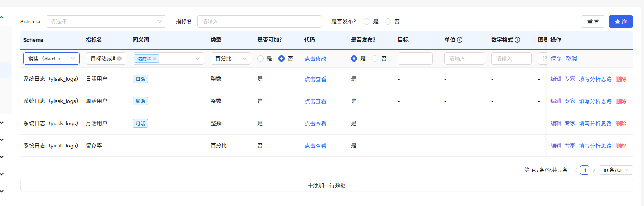The image size is (644, 206).
Task: Open the 销售 (dwd_s…) schema dropdown in edit row
Action: tap(51, 59)
